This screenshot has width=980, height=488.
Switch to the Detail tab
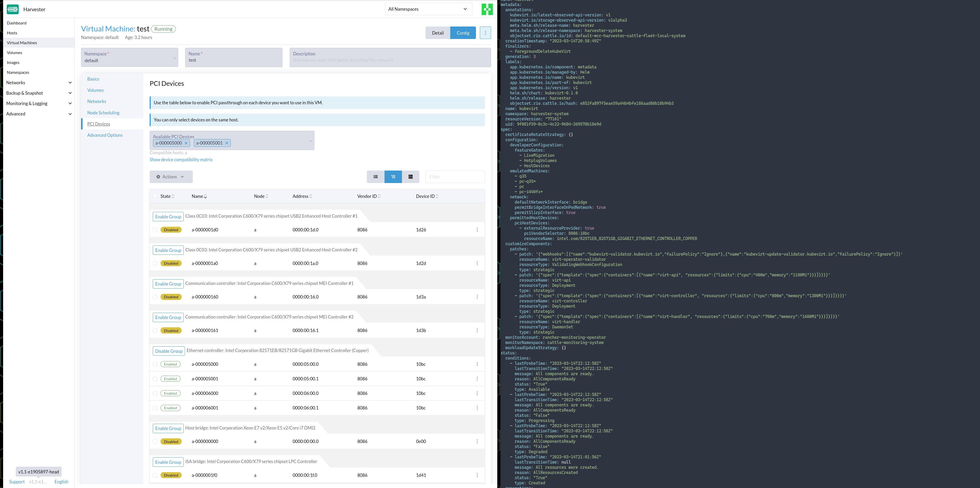438,33
